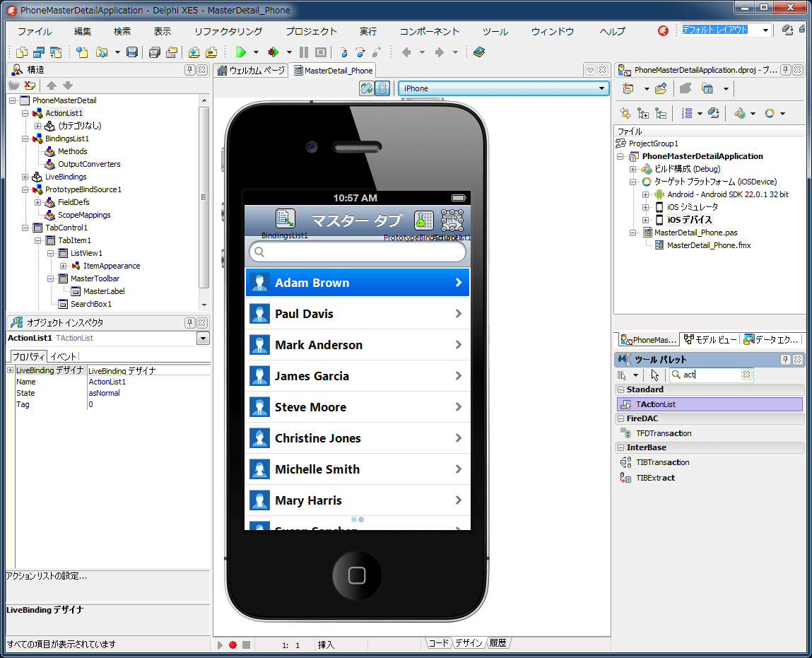Viewport: 812px width, 658px height.
Task: Open the ファイル menu
Action: (35, 32)
